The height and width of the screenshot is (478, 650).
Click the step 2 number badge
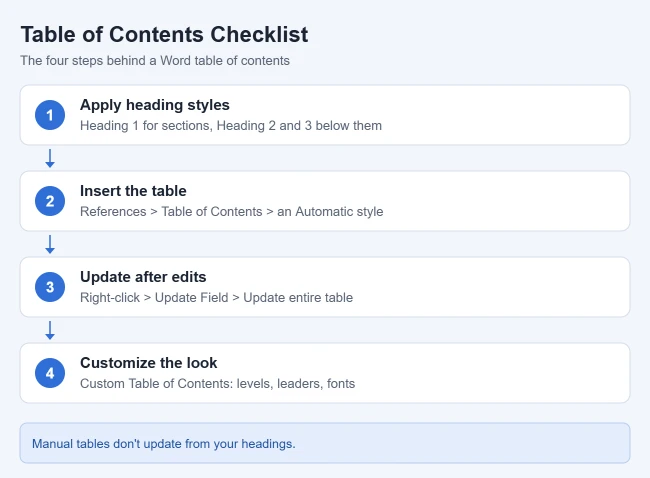[x=50, y=201]
